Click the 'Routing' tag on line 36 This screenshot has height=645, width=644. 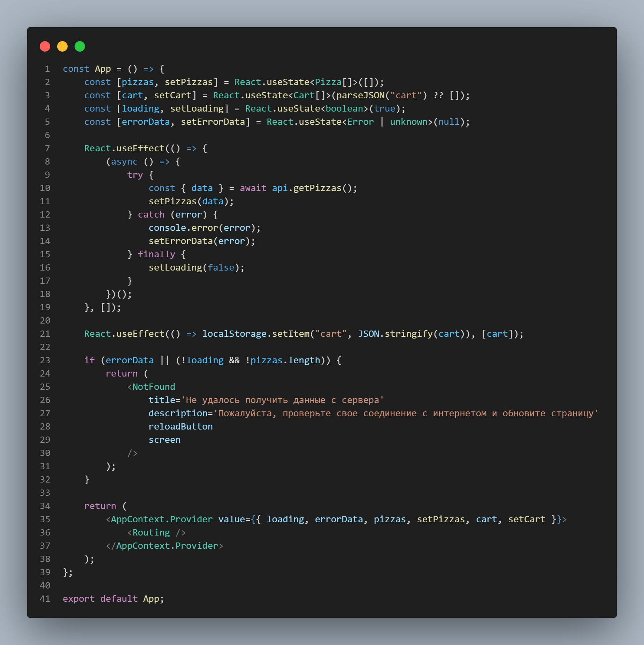pyautogui.click(x=151, y=533)
